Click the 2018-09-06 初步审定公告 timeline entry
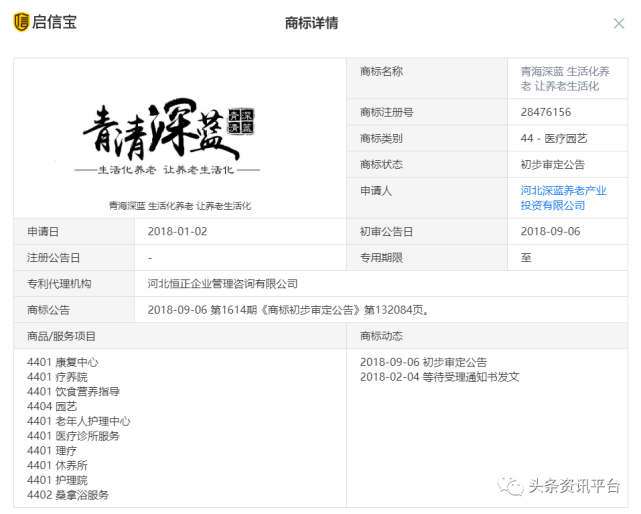641x514 pixels. (423, 362)
